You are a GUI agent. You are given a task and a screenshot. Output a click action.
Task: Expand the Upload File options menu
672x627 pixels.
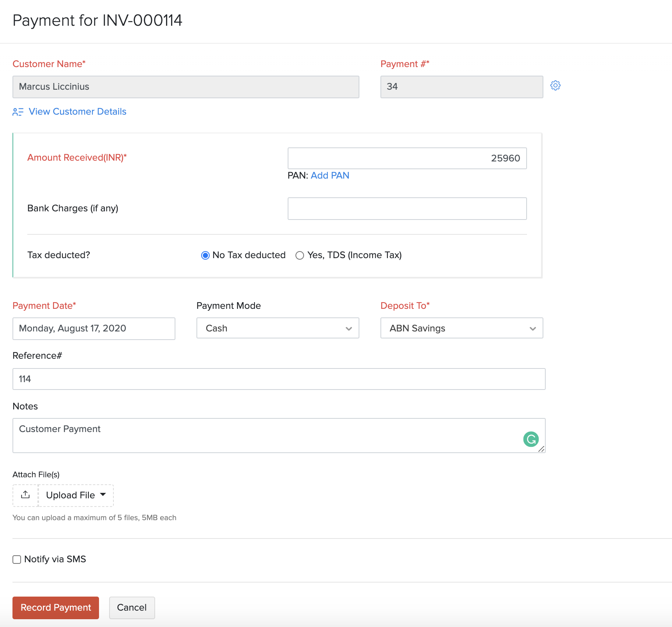[x=103, y=495]
